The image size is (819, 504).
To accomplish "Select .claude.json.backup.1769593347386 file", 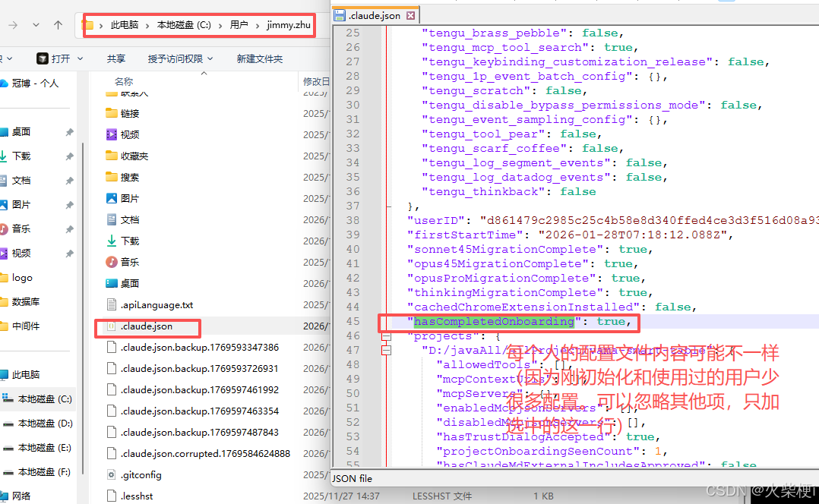I will 200,347.
